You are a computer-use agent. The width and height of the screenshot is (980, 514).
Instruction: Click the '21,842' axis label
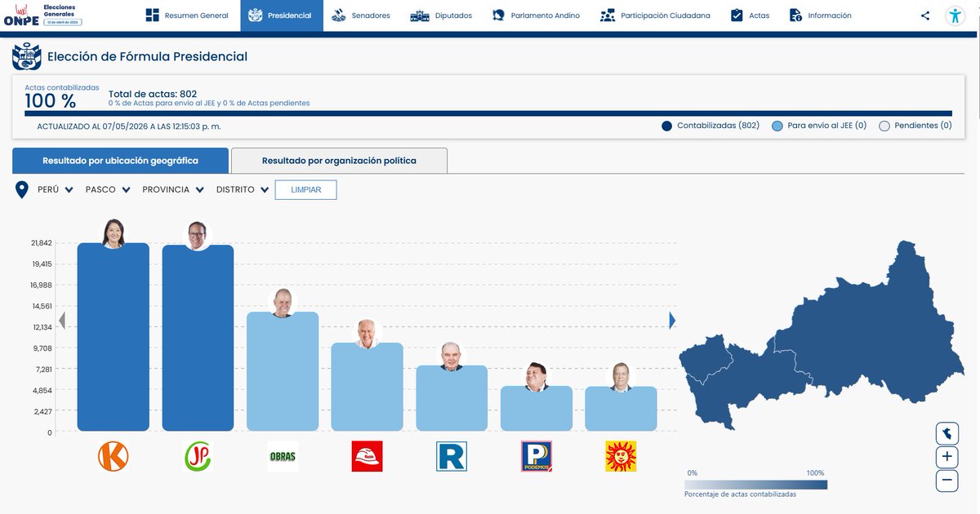(40, 243)
